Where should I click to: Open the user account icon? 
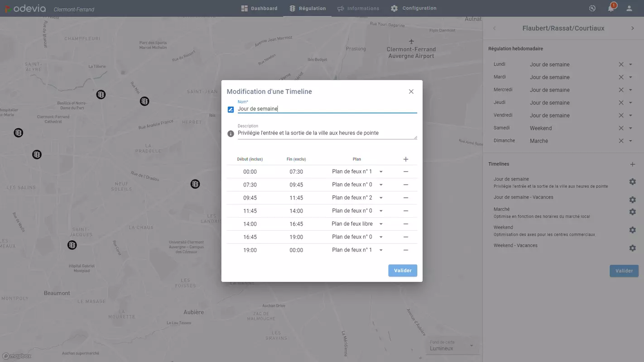click(629, 8)
